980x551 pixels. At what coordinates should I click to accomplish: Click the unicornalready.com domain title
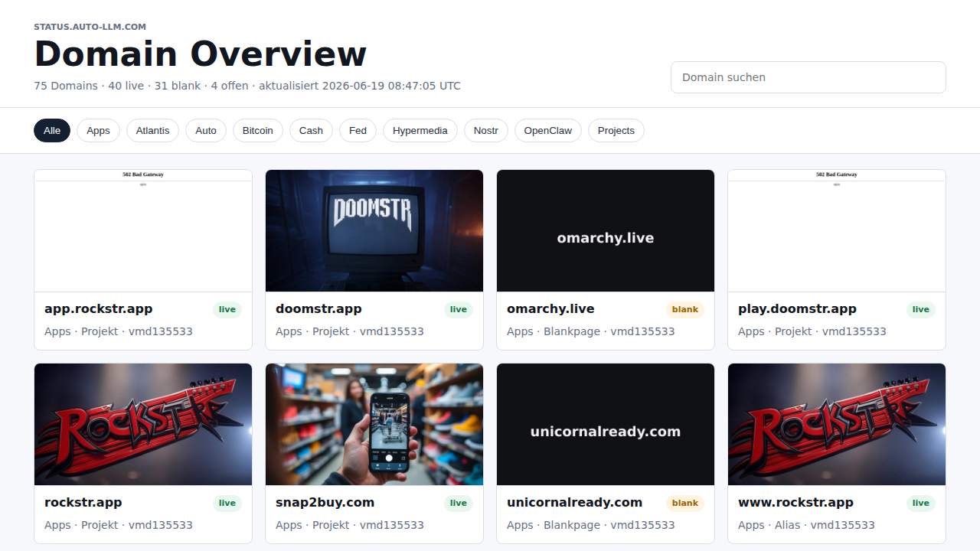pos(574,503)
